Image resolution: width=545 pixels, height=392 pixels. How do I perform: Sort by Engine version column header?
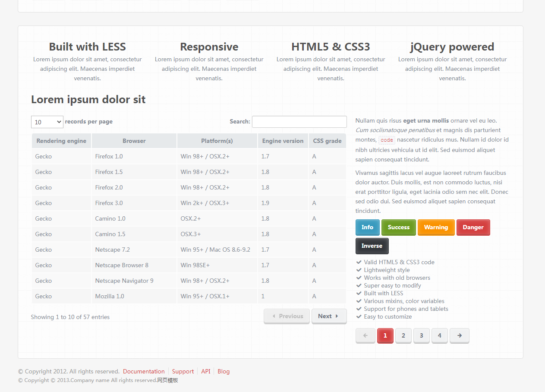pyautogui.click(x=283, y=141)
